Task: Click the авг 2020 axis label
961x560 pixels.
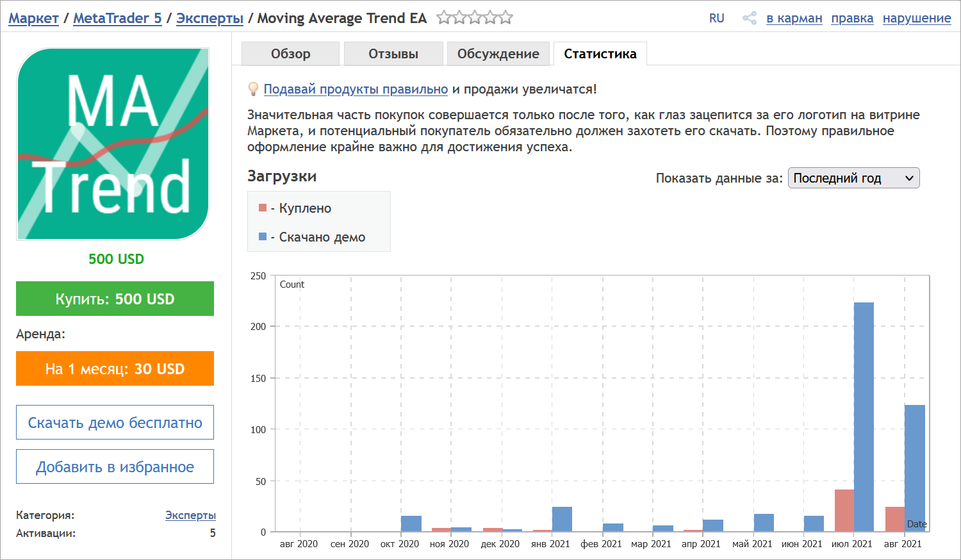Action: [299, 544]
